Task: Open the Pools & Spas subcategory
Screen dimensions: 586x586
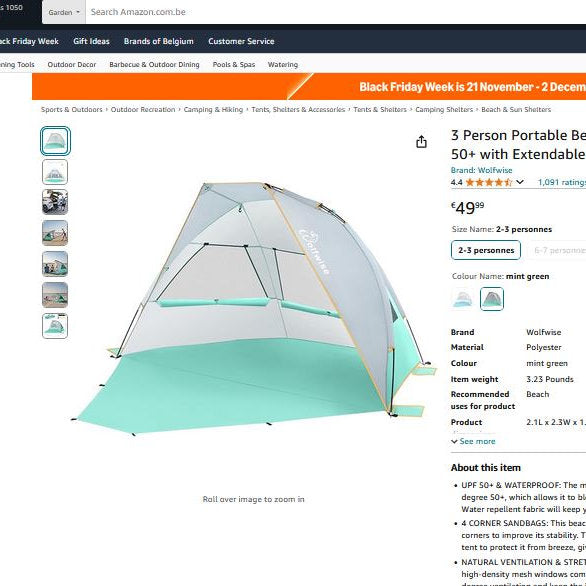Action: coord(234,65)
